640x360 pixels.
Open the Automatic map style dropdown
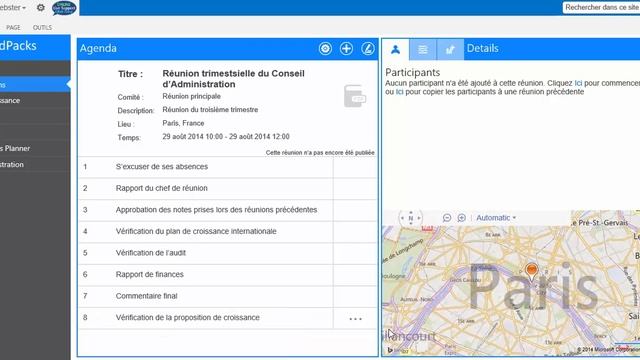tap(496, 218)
